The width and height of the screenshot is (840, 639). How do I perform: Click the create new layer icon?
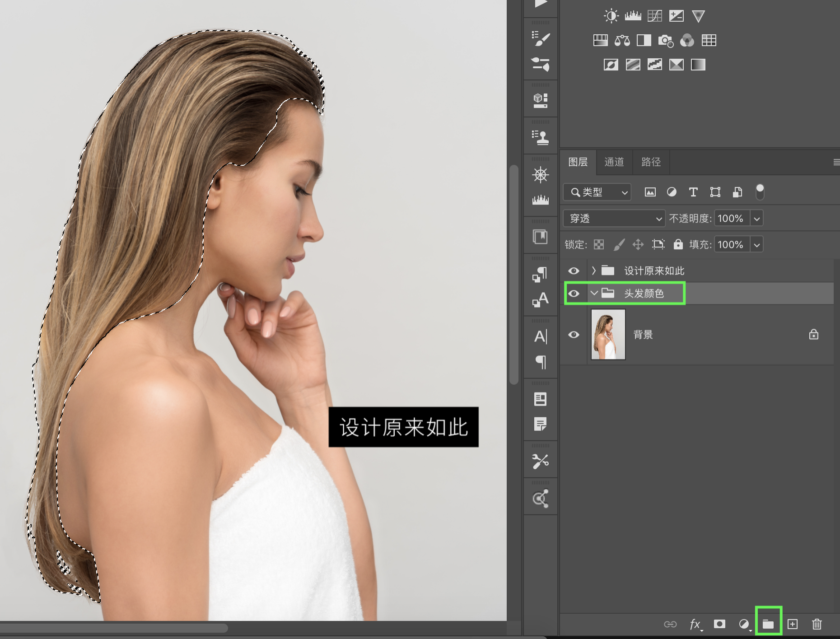pos(793,624)
